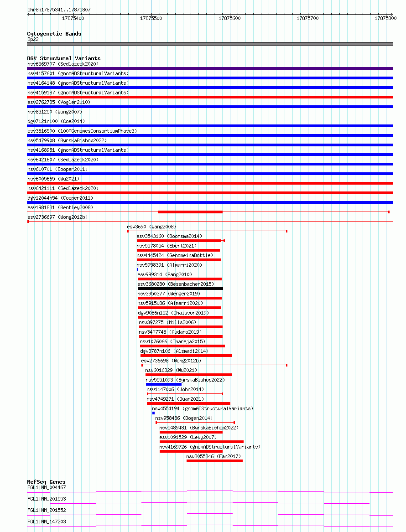Open nsv4159187 variant entry
The width and height of the screenshot is (406, 532).
point(78,92)
